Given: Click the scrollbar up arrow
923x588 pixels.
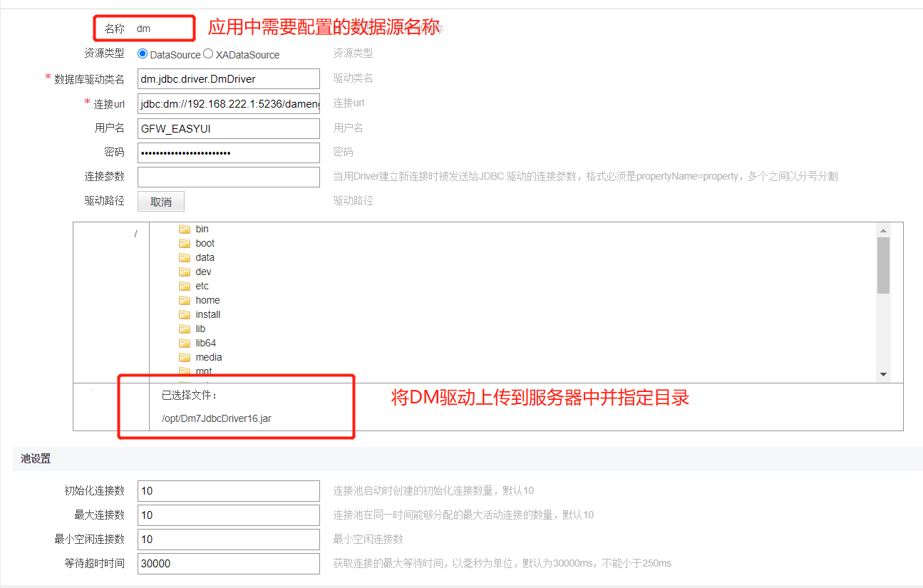Looking at the screenshot, I should (x=883, y=229).
